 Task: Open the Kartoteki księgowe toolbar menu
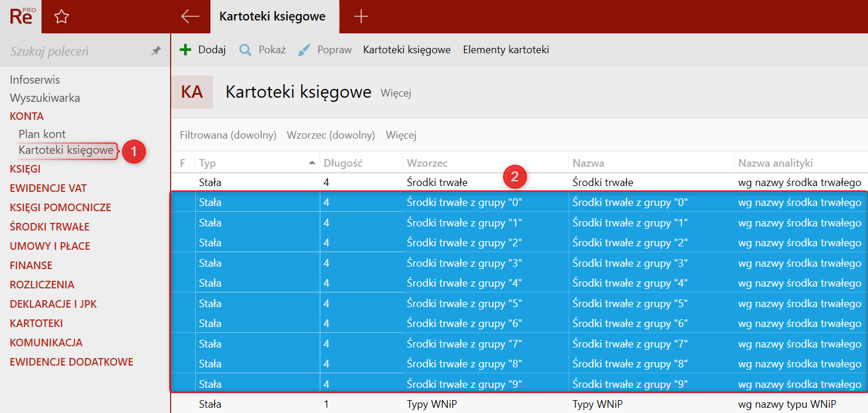(x=407, y=50)
